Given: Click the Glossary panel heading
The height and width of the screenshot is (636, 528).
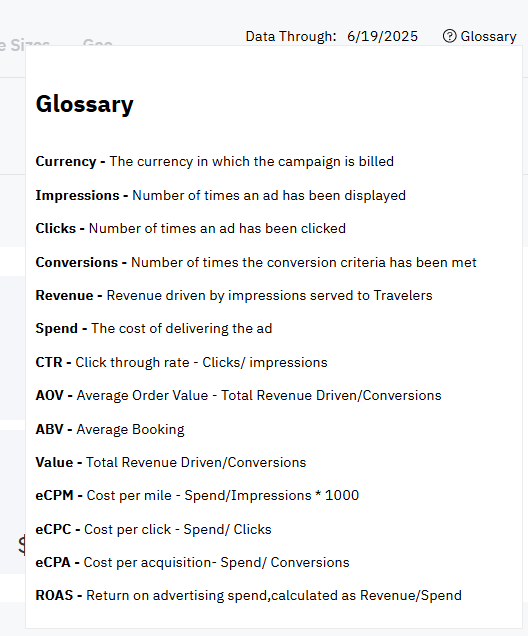Looking at the screenshot, I should [84, 104].
